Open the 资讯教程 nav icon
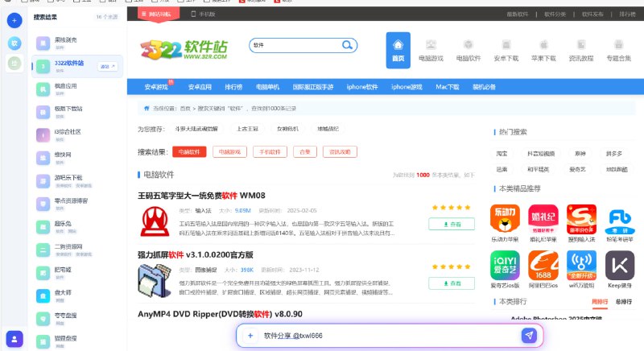The height and width of the screenshot is (351, 644). [581, 51]
